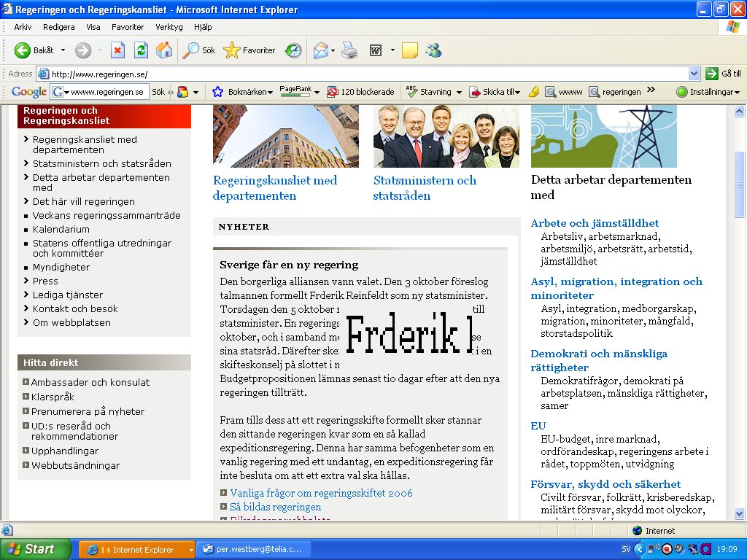The image size is (747, 560).
Task: Click the Google toolbar news icon
Action: pyautogui.click(x=182, y=92)
